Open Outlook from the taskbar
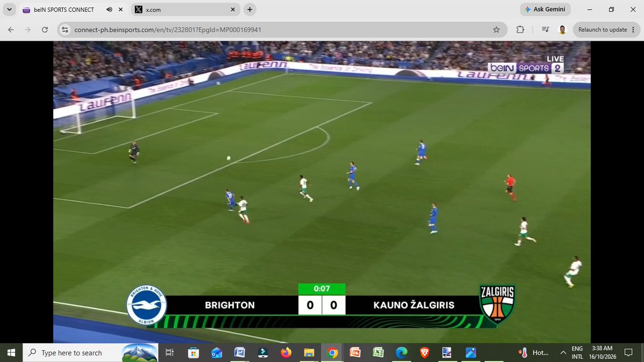 217,352
